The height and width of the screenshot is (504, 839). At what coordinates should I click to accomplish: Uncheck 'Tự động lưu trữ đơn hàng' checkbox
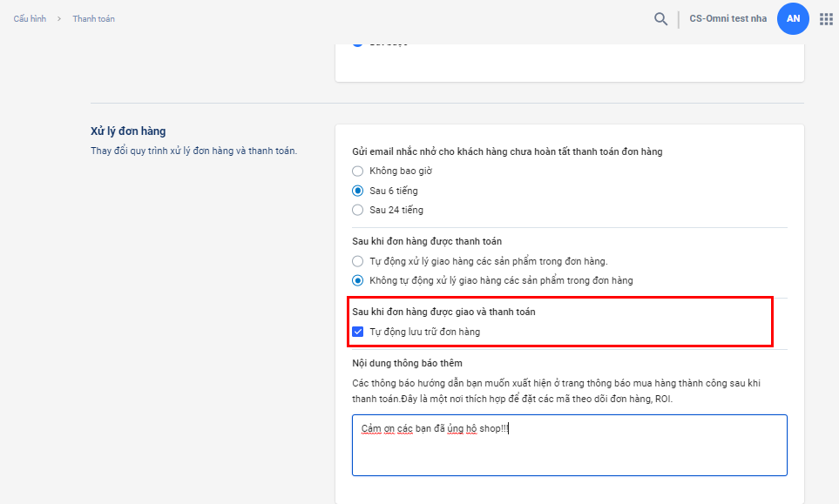[x=358, y=332]
